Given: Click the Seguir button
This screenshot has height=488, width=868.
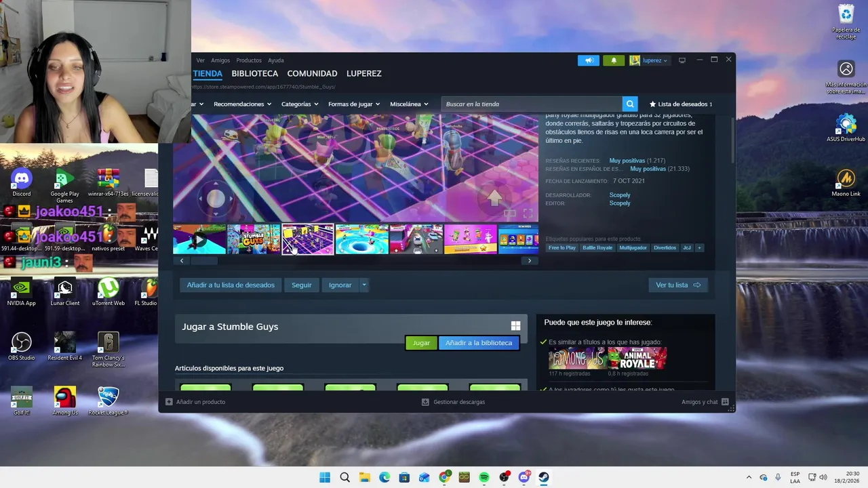Looking at the screenshot, I should click(302, 285).
